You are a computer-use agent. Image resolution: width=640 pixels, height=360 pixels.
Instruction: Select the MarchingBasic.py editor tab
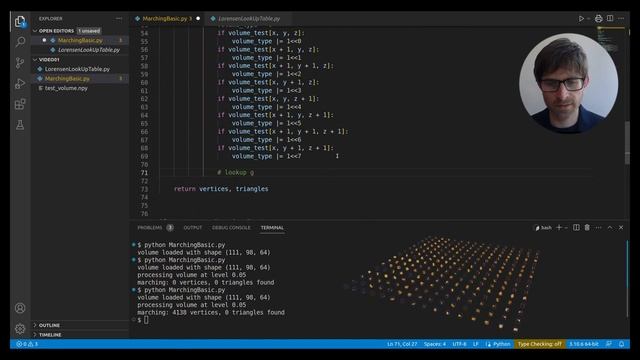point(167,18)
